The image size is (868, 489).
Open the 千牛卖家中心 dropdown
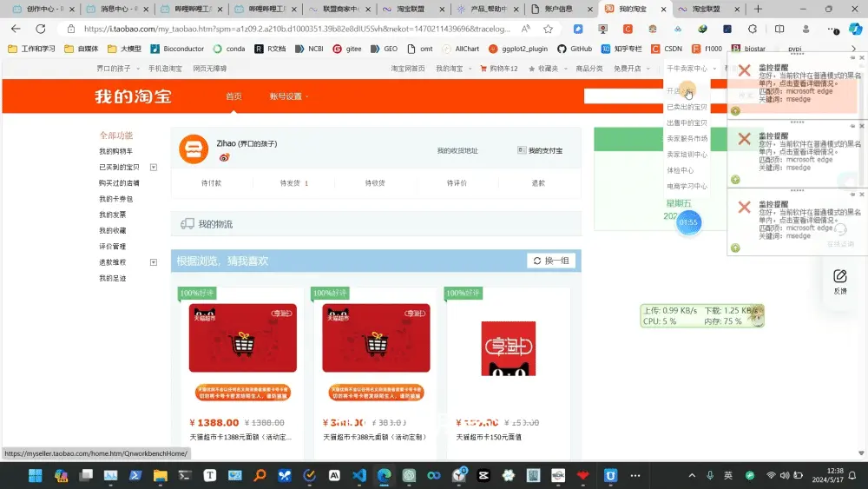click(x=692, y=69)
